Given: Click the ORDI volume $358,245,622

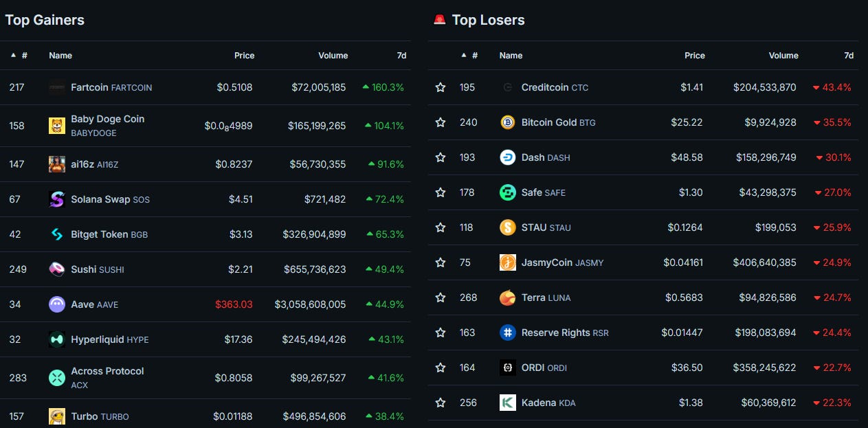Looking at the screenshot, I should [x=765, y=368].
